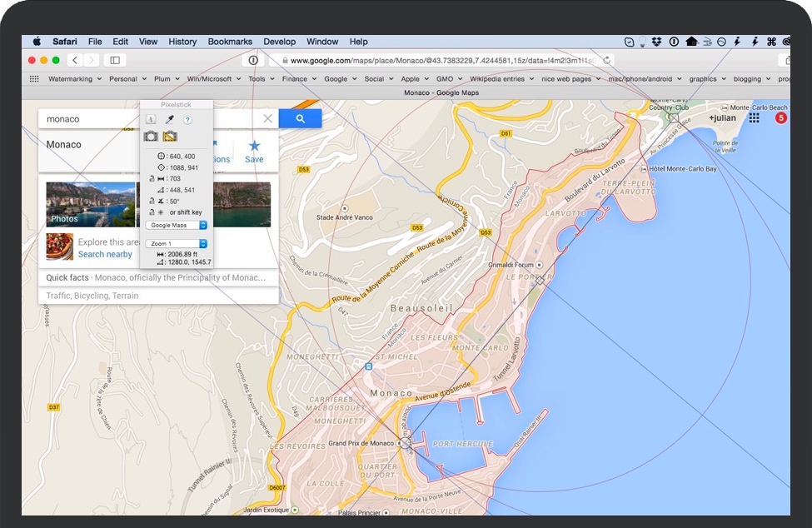Show Safari sidebar

pos(115,60)
